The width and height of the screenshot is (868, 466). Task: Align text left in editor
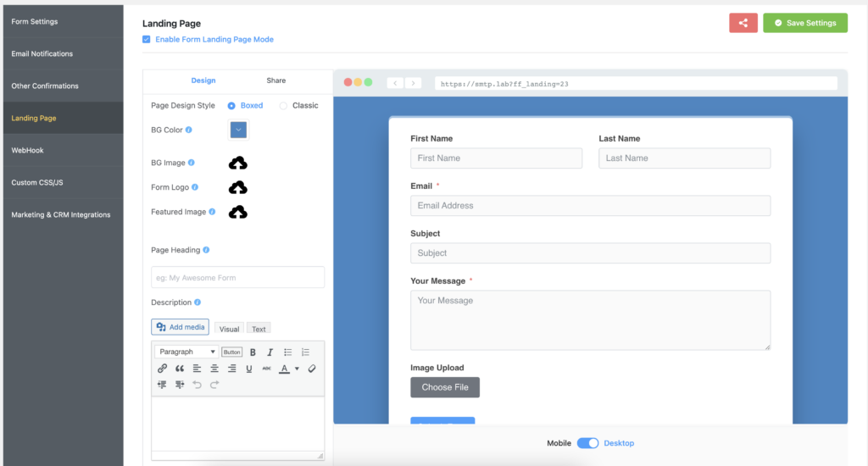197,368
